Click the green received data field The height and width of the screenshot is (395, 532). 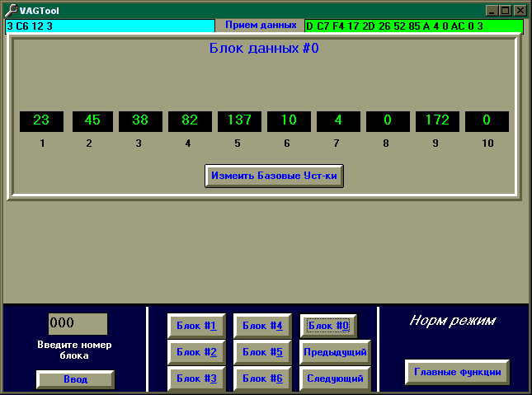(x=414, y=26)
